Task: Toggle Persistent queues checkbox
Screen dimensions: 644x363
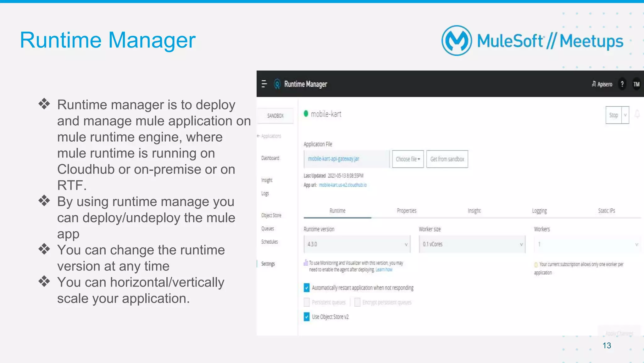Action: (307, 302)
